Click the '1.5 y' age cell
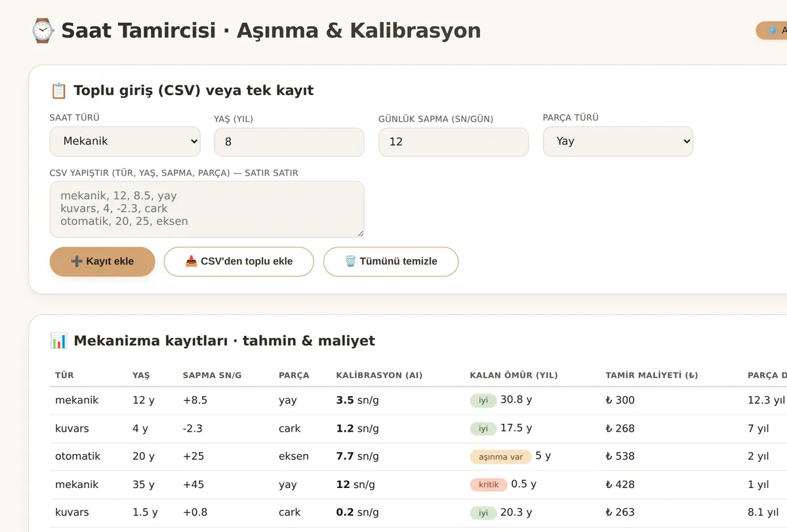787x532 pixels. click(145, 513)
